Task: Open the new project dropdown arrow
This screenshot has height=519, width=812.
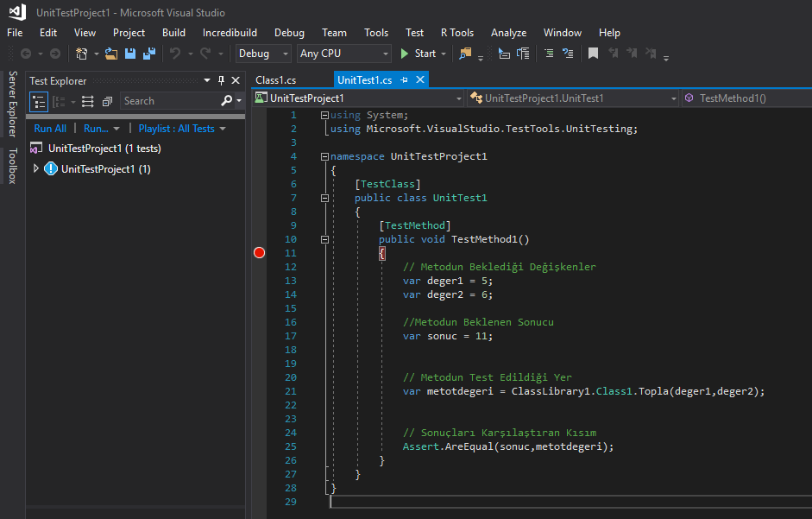Action: point(96,54)
